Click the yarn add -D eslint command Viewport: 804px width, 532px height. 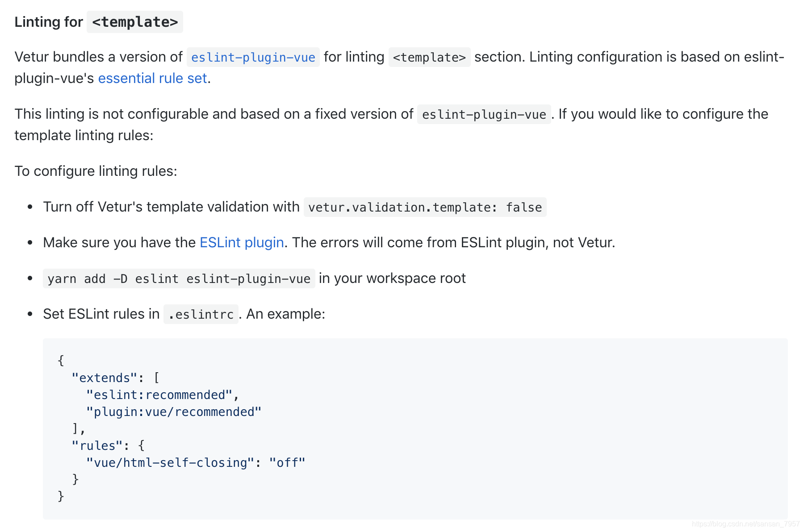179,279
